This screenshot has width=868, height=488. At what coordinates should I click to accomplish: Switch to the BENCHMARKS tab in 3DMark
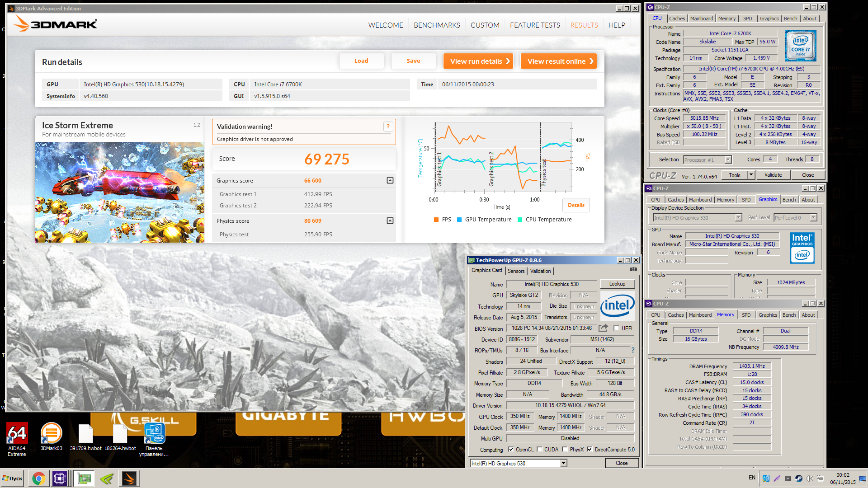click(x=437, y=25)
